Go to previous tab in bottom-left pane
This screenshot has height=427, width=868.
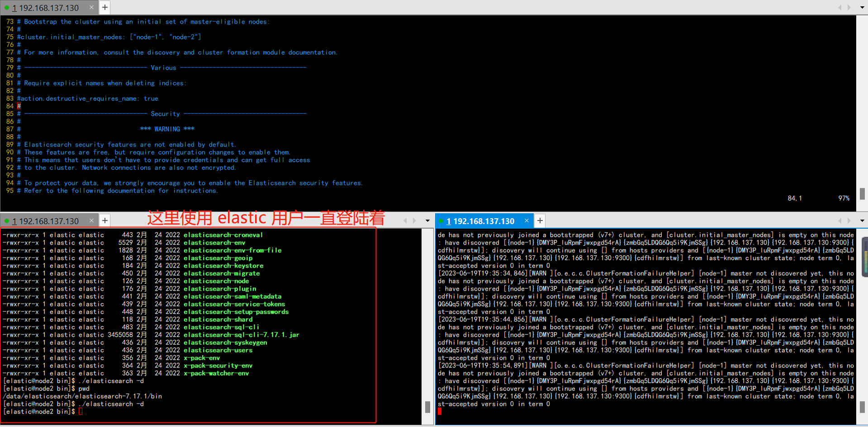pos(405,221)
